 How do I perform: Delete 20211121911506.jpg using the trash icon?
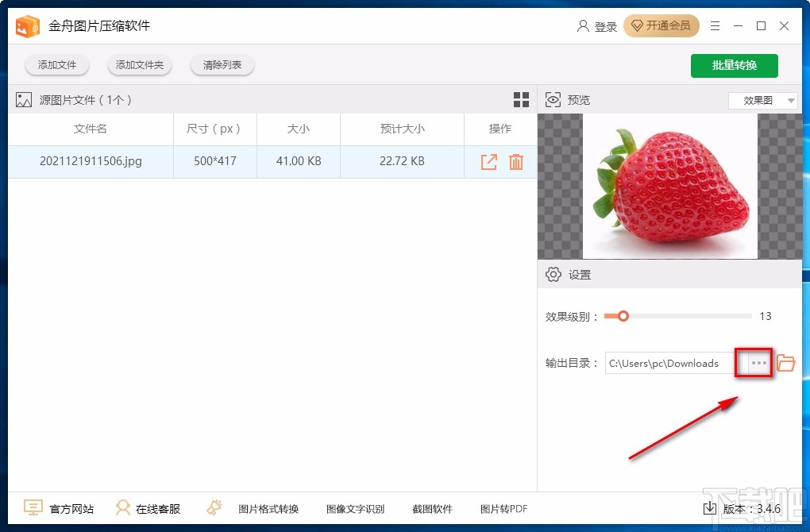(x=516, y=161)
